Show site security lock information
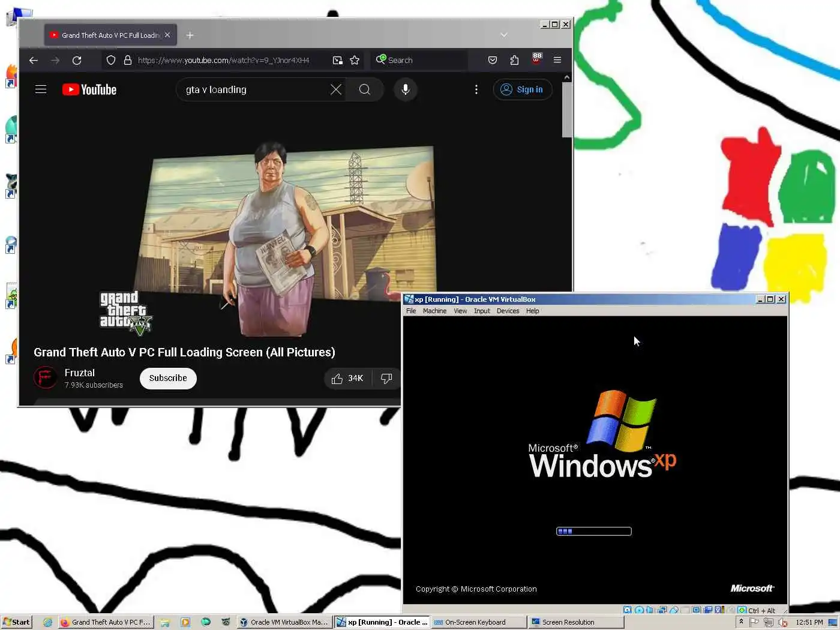Image resolution: width=840 pixels, height=630 pixels. [127, 60]
